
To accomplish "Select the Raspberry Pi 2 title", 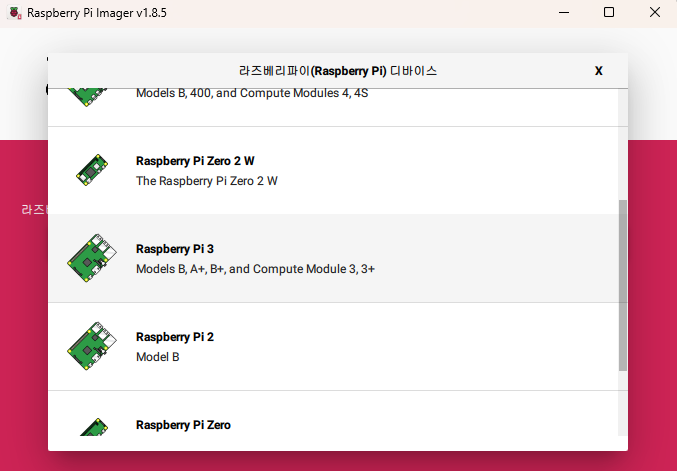I will [175, 337].
